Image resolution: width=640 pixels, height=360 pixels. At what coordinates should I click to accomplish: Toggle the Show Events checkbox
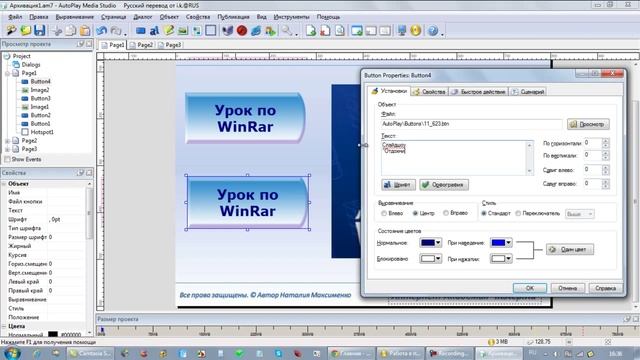[x=7, y=159]
